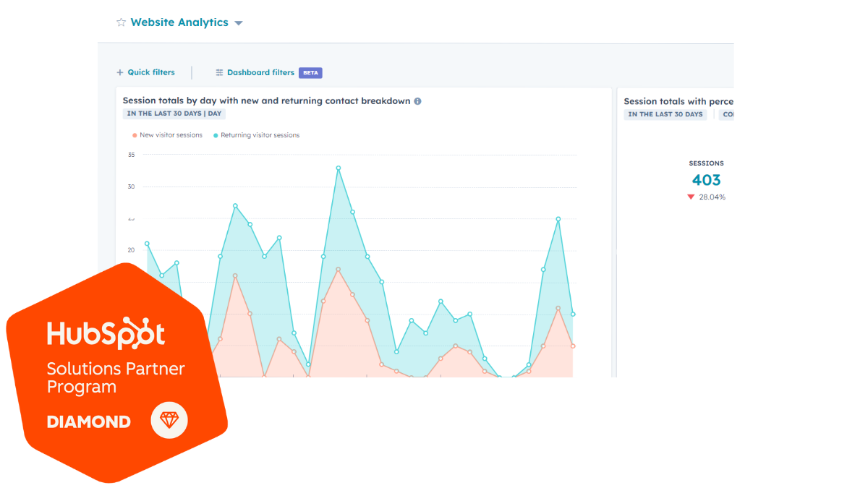The image size is (868, 488).
Task: Toggle the Returning visitor sessions legend series
Action: (x=260, y=135)
